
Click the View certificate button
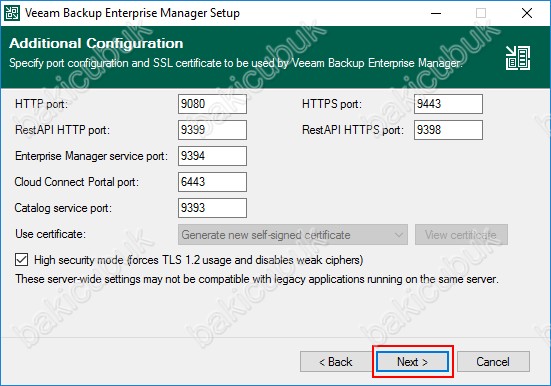point(461,235)
